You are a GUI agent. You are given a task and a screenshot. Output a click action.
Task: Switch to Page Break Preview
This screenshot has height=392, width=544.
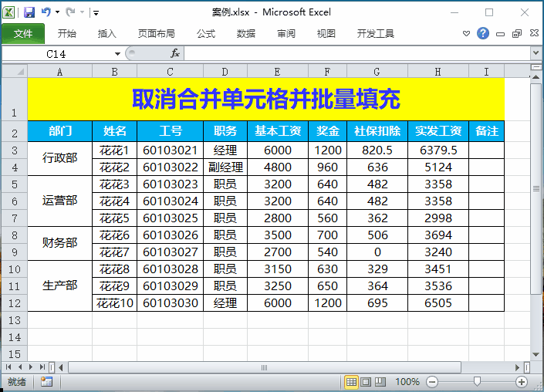[x=380, y=382]
